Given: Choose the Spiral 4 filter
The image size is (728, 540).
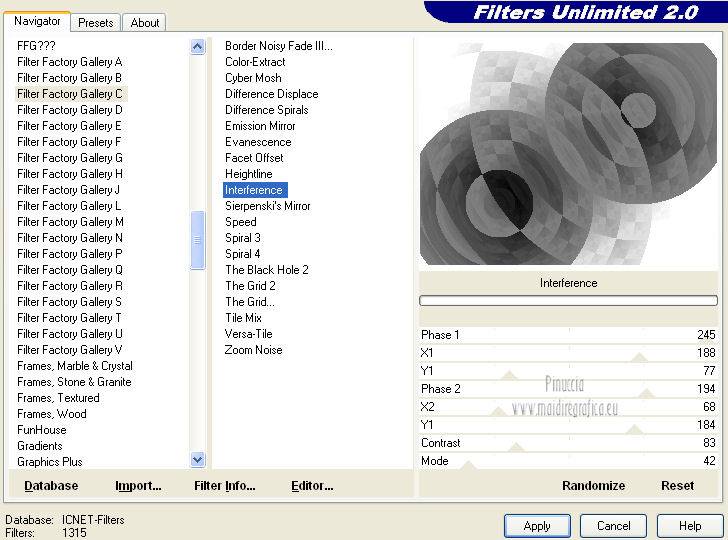Looking at the screenshot, I should coord(242,254).
